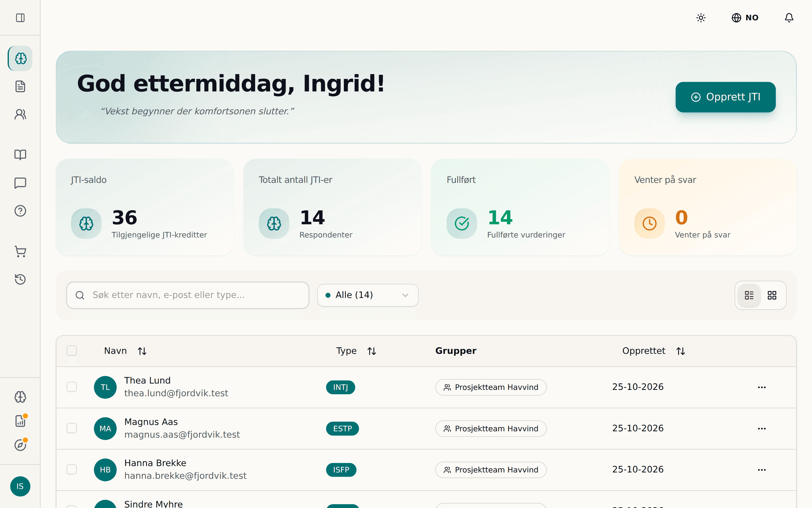Screen dimensions: 812x508
Task: Open the report chart icon with orange dot
Action: click(20, 421)
